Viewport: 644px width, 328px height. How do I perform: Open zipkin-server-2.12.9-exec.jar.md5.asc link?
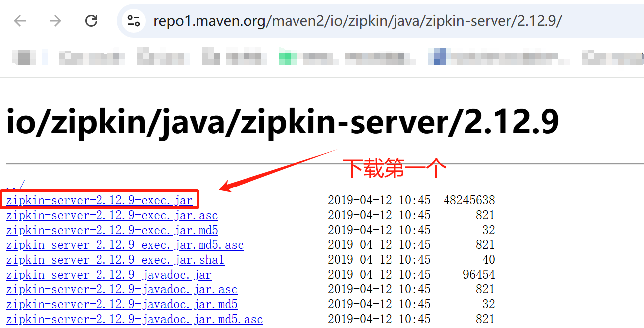(x=125, y=245)
